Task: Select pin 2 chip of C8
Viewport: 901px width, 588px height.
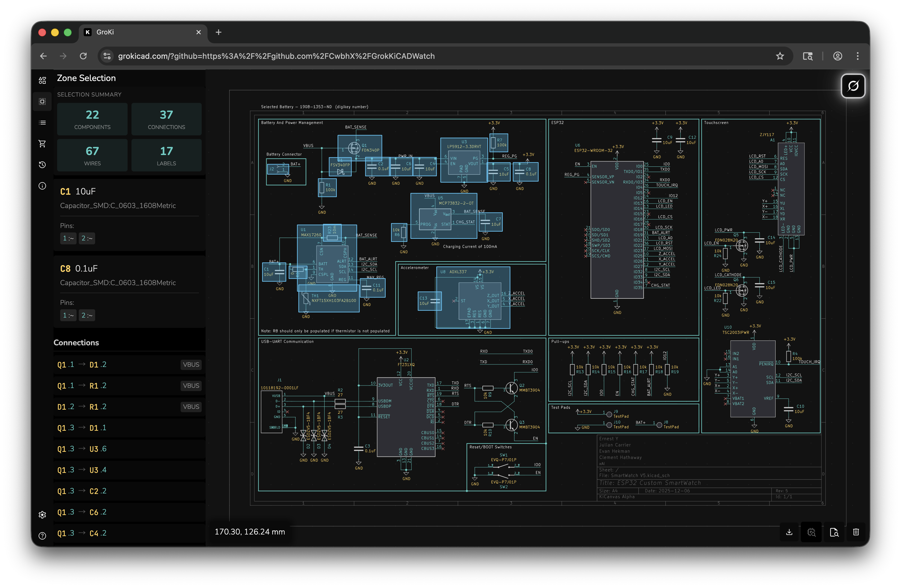Action: click(87, 315)
